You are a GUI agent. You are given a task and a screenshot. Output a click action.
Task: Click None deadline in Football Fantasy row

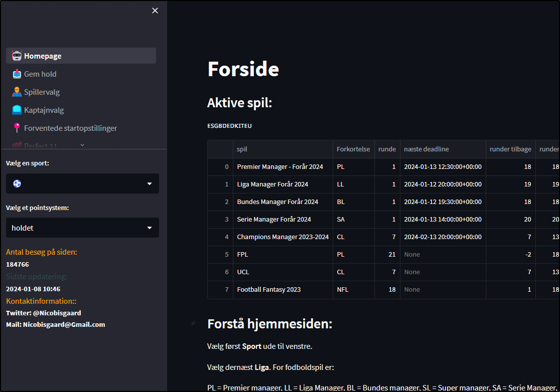443,290
